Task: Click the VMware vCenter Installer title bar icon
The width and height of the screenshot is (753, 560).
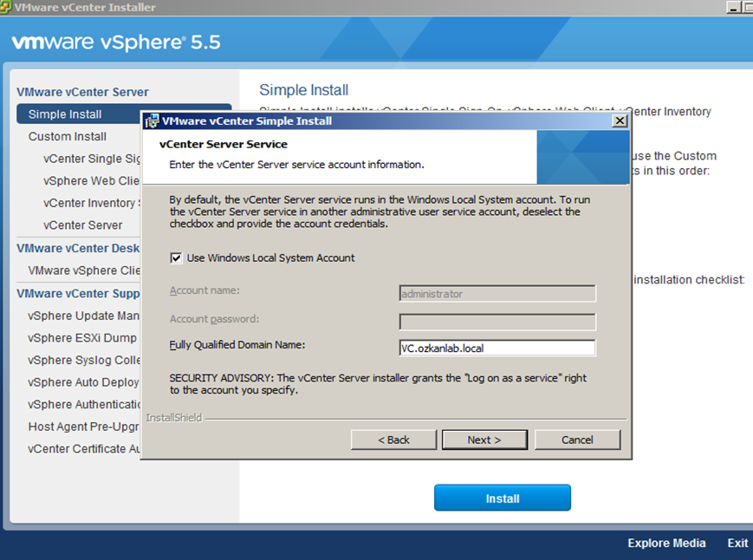Action: pos(5,7)
